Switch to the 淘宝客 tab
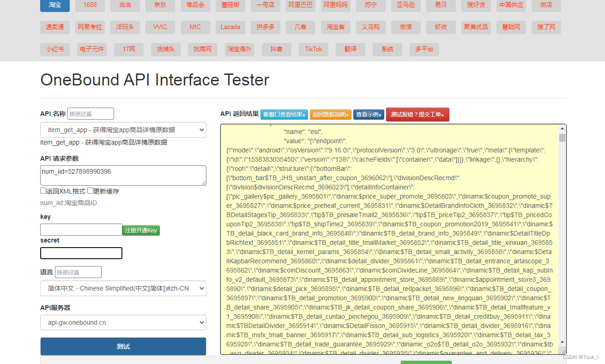 click(x=336, y=27)
